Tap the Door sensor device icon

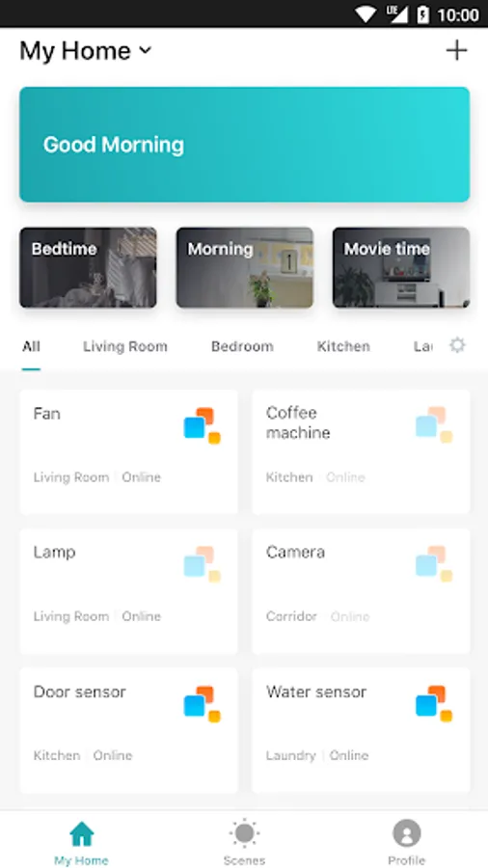tap(202, 704)
